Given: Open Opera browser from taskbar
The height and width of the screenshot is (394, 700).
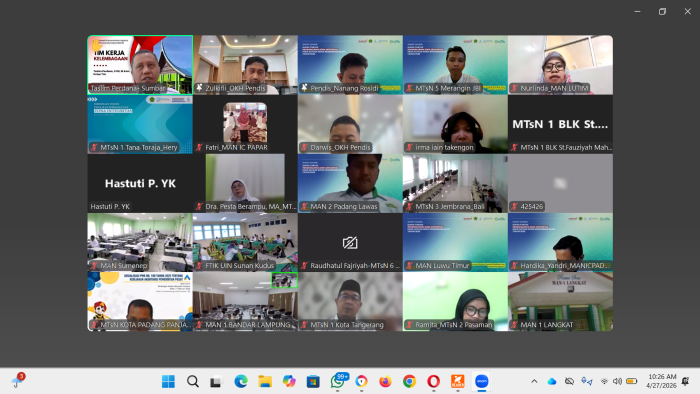Looking at the screenshot, I should [x=433, y=382].
